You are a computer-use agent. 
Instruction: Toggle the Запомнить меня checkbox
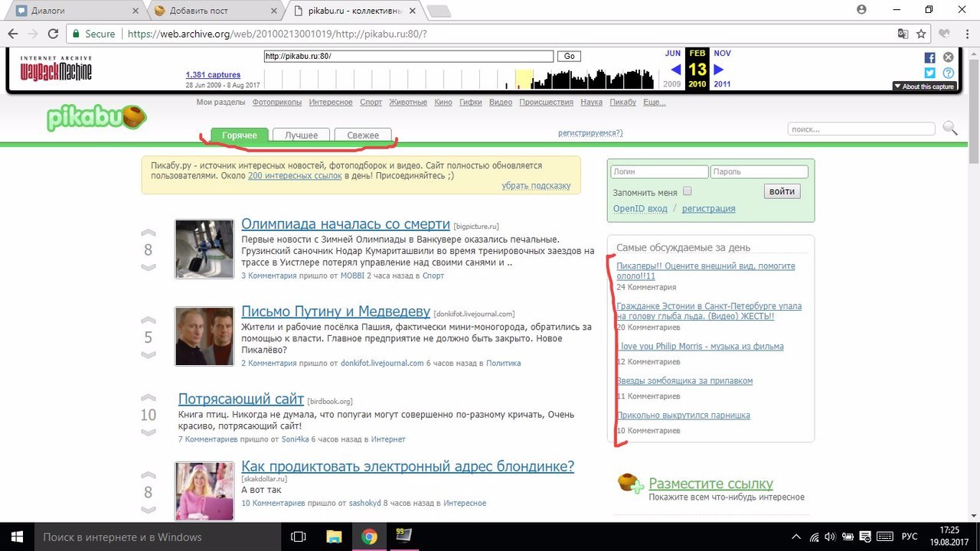click(x=687, y=191)
